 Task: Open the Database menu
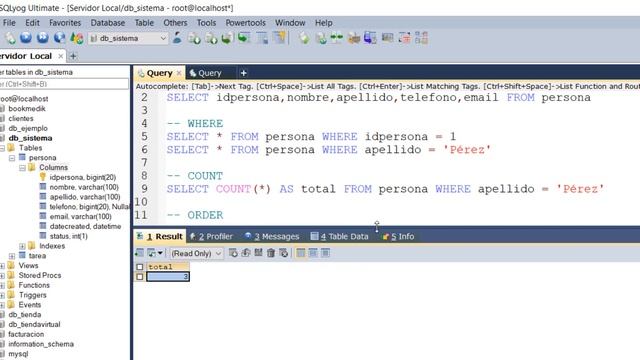[x=108, y=23]
